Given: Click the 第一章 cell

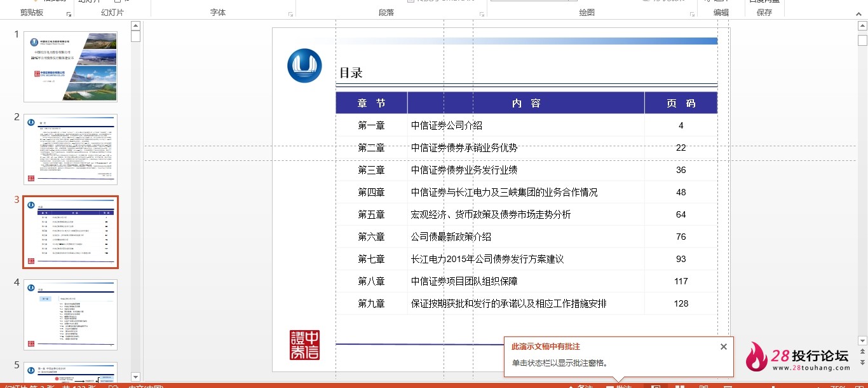Looking at the screenshot, I should click(372, 125).
